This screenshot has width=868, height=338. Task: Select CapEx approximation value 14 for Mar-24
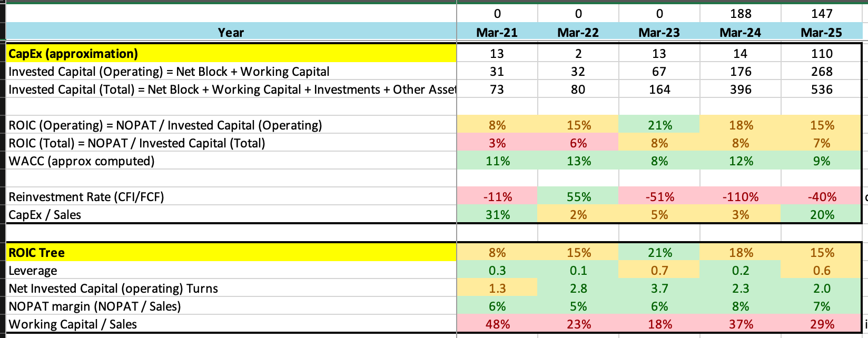tap(740, 54)
